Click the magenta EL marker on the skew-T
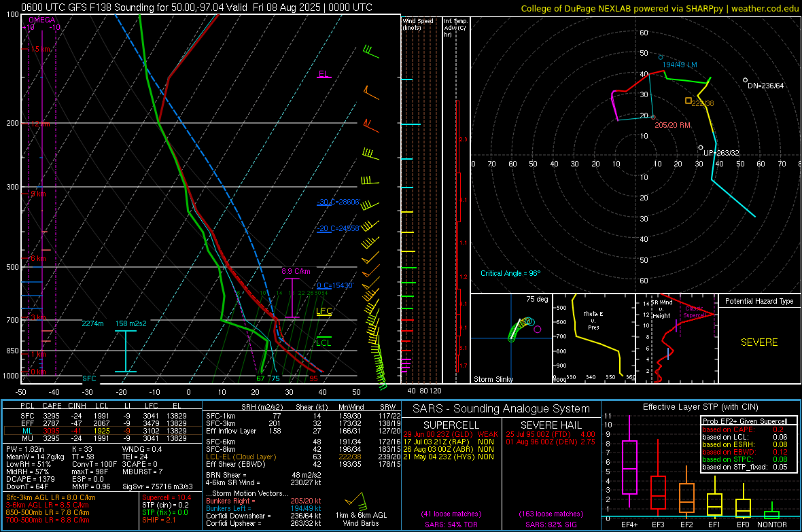Screen dimensions: 802x532 tap(324, 74)
